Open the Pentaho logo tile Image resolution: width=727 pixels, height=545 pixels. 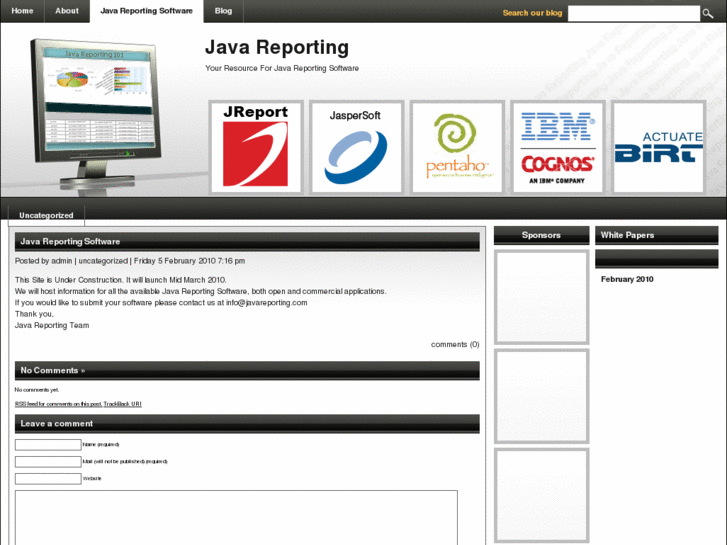pyautogui.click(x=457, y=147)
